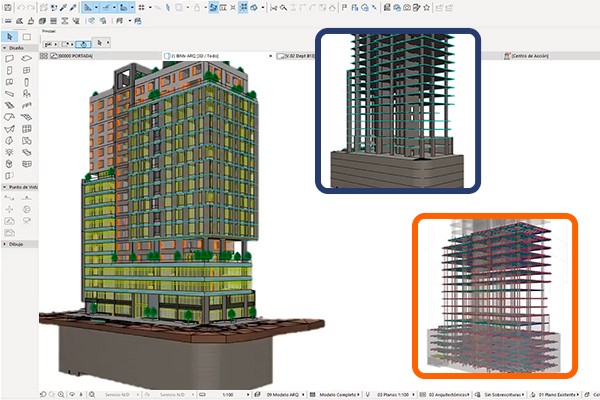Select the Window tool in Diseño
This screenshot has height=400, width=600.
pyautogui.click(x=26, y=70)
